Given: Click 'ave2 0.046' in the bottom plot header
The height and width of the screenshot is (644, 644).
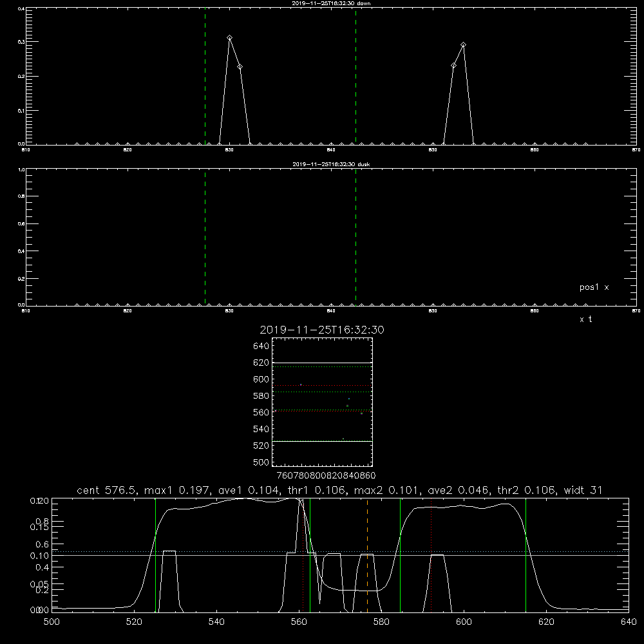Looking at the screenshot, I should point(458,490).
